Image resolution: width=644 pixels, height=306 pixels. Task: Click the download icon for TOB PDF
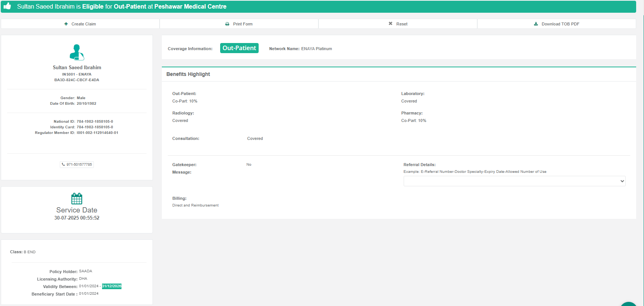(536, 24)
